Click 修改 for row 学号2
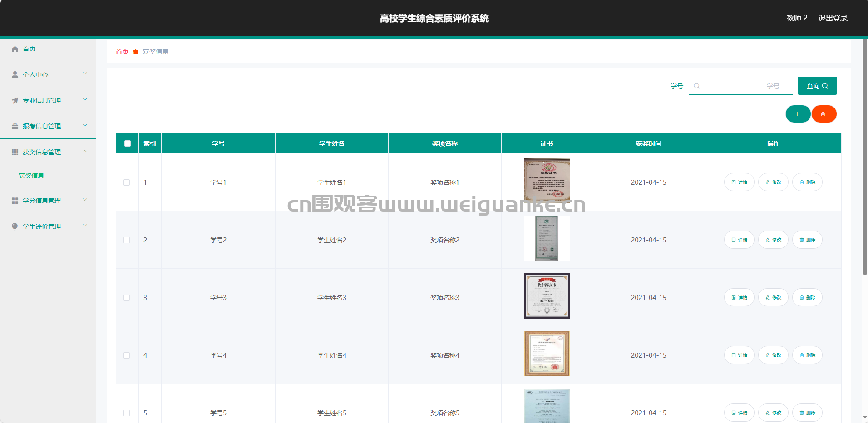 tap(773, 240)
